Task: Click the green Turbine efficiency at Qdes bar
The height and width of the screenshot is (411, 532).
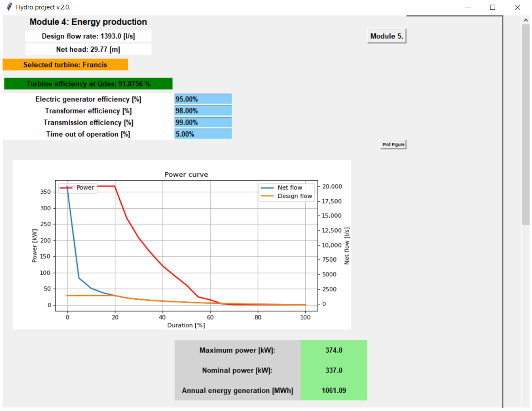Action: coord(88,84)
